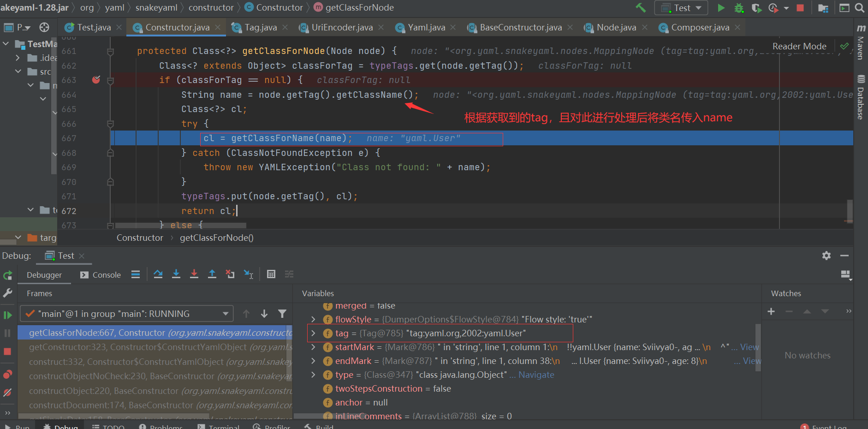The width and height of the screenshot is (868, 429).
Task: Expand type variable node
Action: (x=313, y=375)
